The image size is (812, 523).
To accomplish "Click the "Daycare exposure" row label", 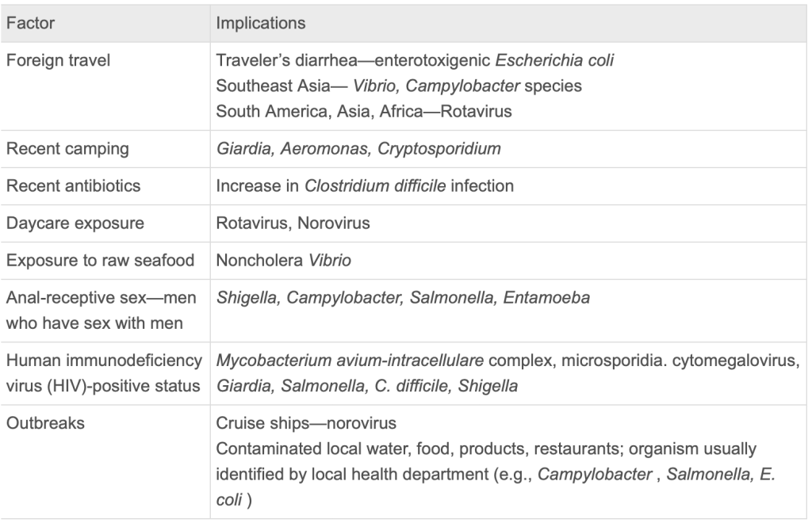I will pyautogui.click(x=75, y=223).
